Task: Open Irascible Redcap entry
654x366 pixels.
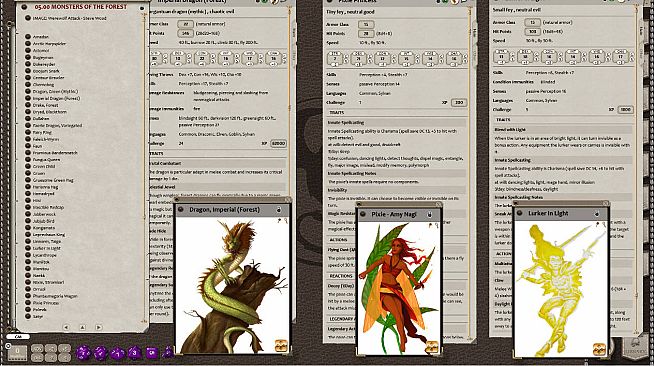Action: tap(48, 207)
